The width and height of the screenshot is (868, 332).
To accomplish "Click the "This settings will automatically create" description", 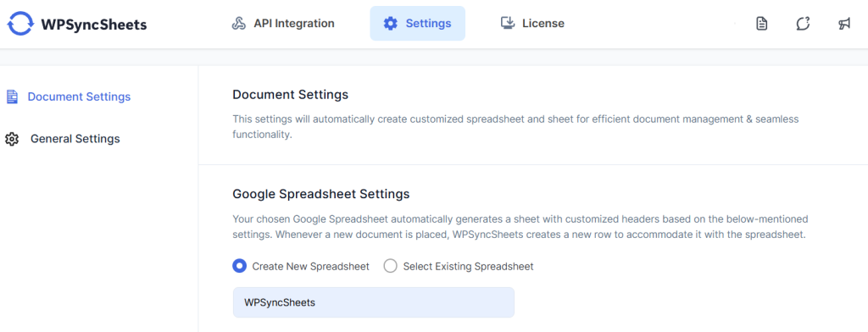I will [515, 127].
